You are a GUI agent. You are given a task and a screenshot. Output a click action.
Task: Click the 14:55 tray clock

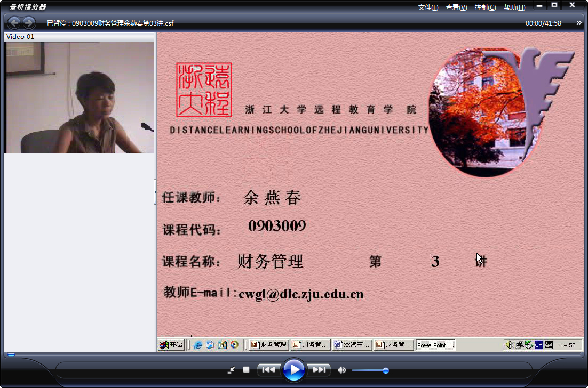pos(568,345)
